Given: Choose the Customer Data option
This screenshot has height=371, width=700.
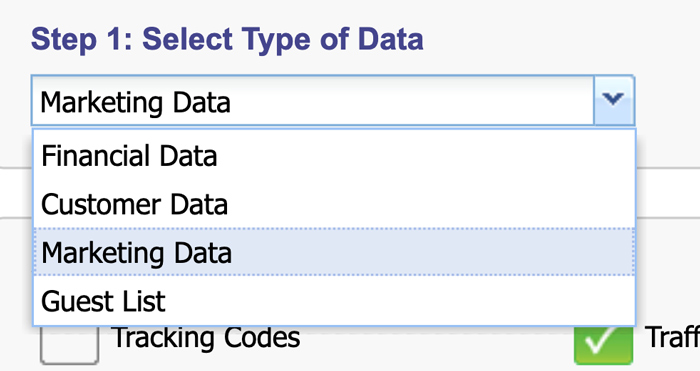Looking at the screenshot, I should (334, 204).
